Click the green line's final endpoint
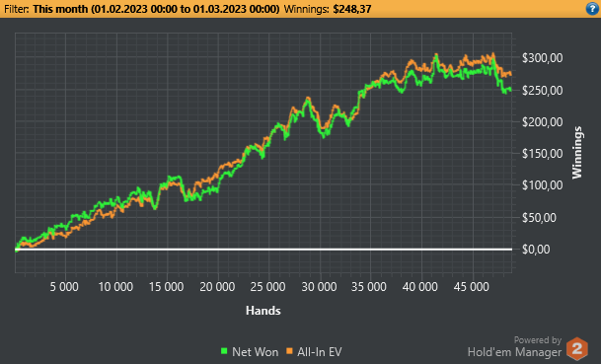Viewport: 601px width, 364px height. (x=510, y=90)
